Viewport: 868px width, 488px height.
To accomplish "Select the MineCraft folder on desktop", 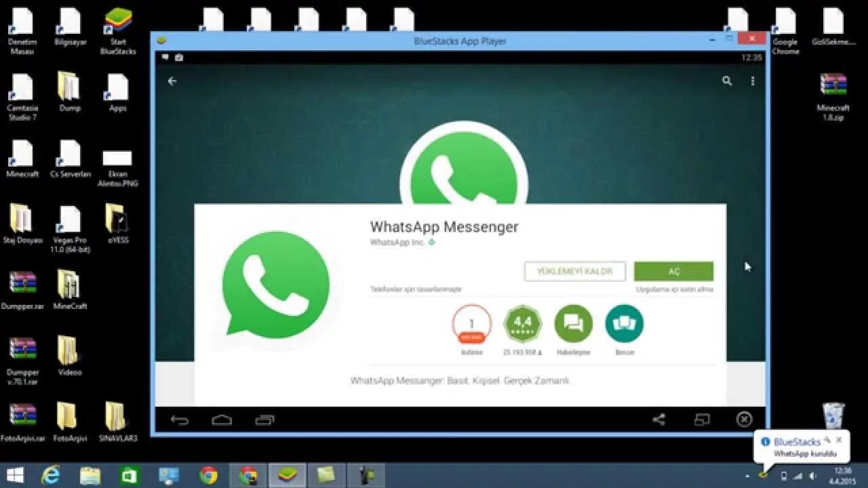I will 70,290.
